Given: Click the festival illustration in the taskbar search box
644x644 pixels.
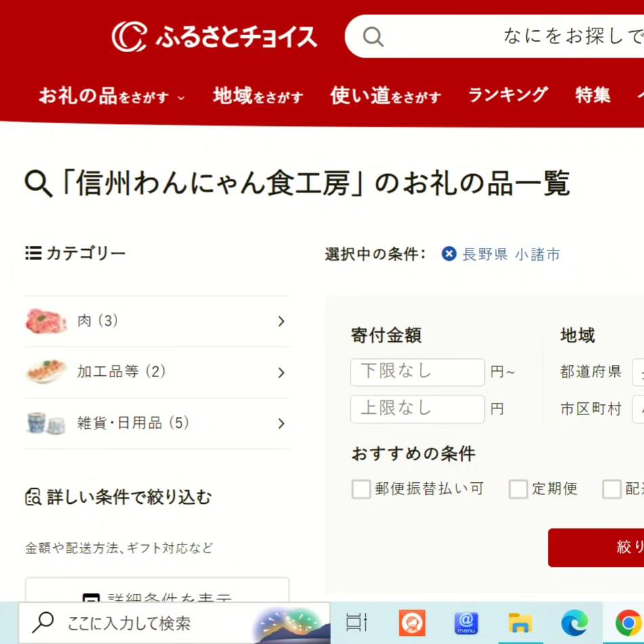Looking at the screenshot, I should pos(291,624).
